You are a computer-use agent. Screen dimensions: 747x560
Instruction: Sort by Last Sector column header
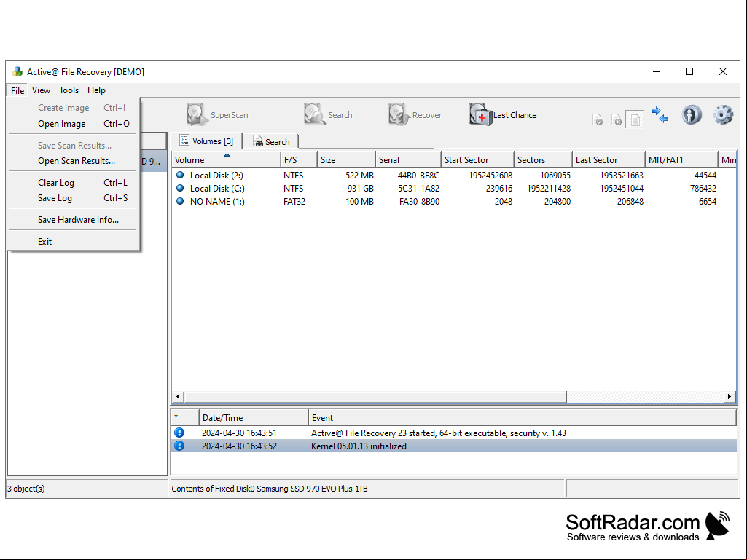tap(609, 160)
